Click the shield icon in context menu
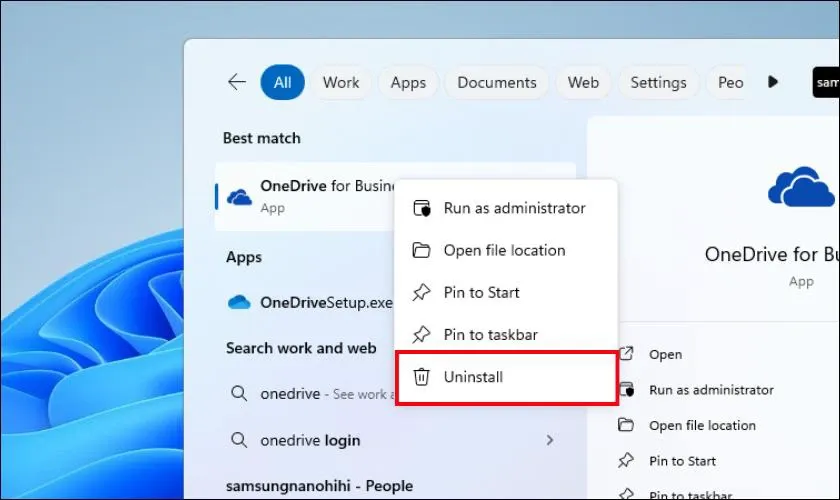This screenshot has height=500, width=840. [422, 208]
